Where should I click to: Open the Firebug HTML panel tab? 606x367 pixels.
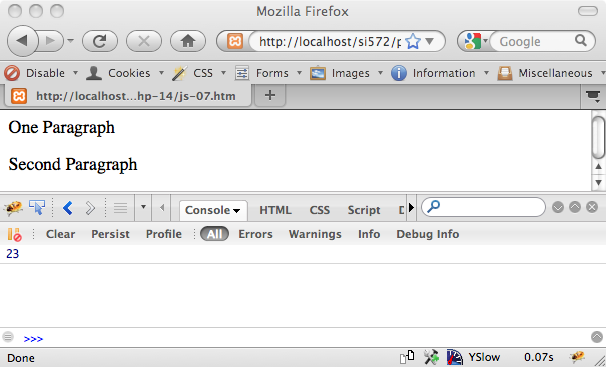(276, 210)
